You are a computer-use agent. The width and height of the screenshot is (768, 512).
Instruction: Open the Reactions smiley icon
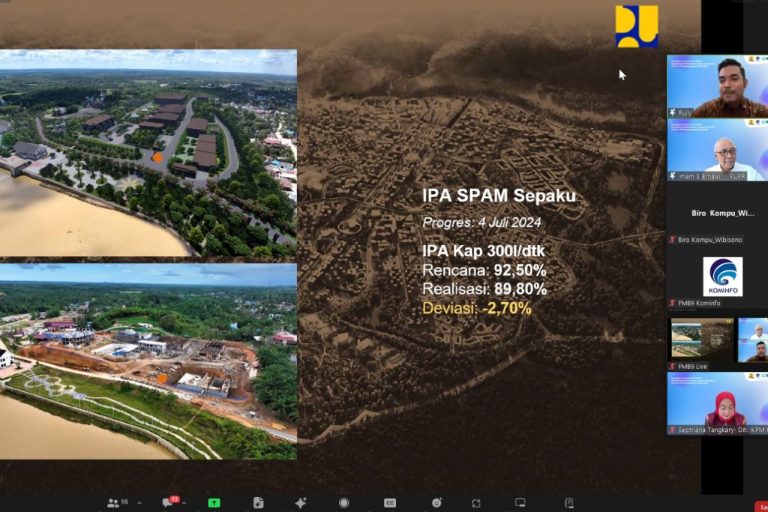pyautogui.click(x=437, y=502)
